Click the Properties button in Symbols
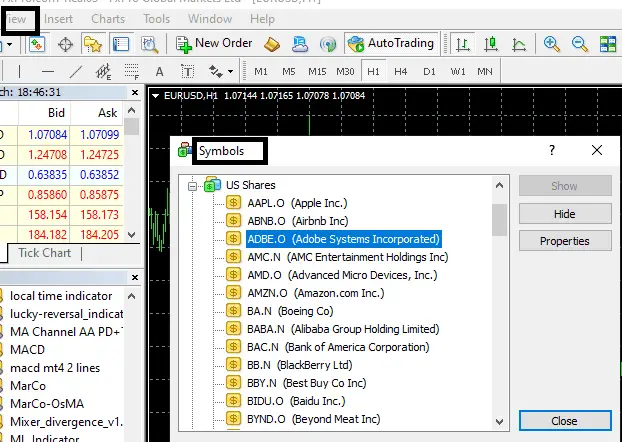This screenshot has width=622, height=442. (565, 241)
